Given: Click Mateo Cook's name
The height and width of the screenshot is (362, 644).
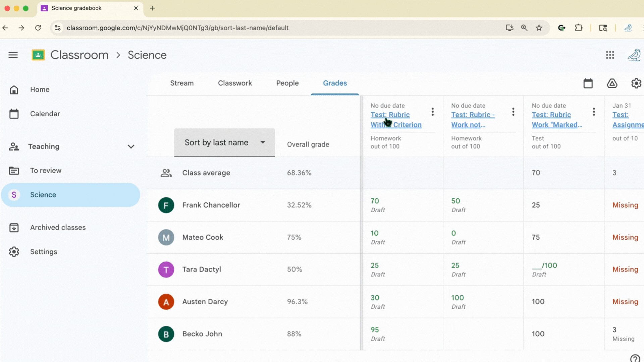Looking at the screenshot, I should (x=203, y=237).
